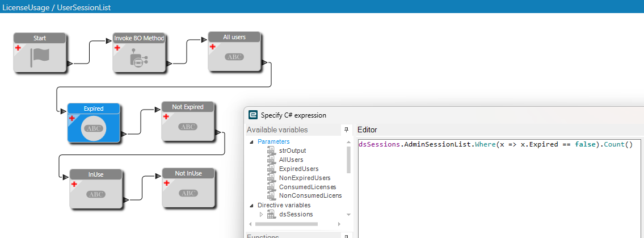The width and height of the screenshot is (644, 238).
Task: Click inside the C# expression editor text
Action: click(x=495, y=145)
